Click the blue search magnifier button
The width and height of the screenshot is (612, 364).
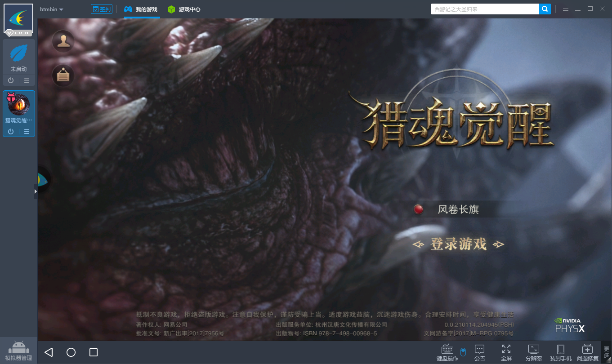(x=545, y=9)
